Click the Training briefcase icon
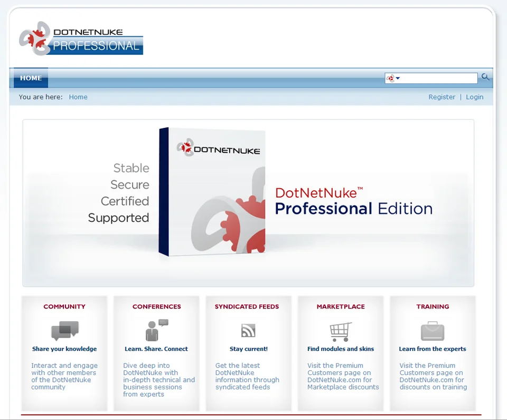 tap(433, 331)
